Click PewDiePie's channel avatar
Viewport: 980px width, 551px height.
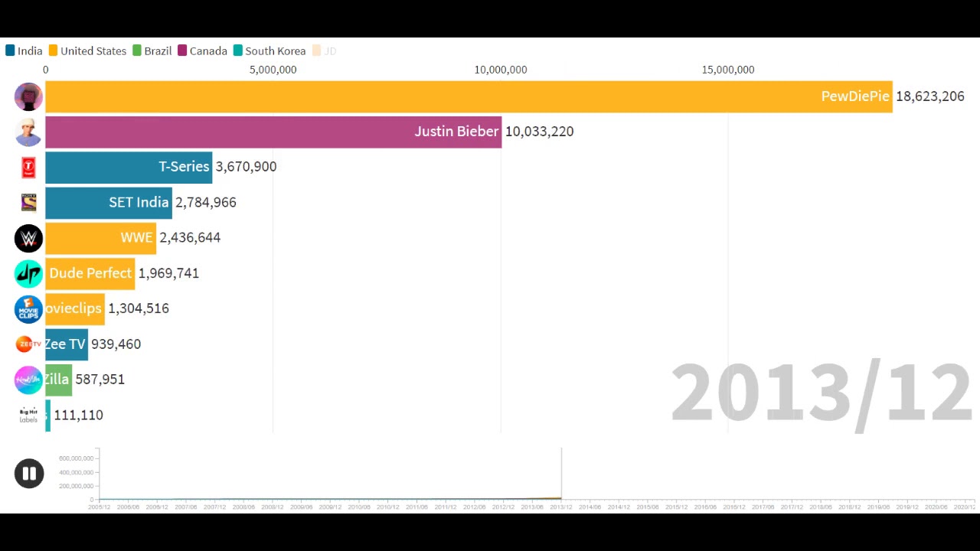[28, 97]
